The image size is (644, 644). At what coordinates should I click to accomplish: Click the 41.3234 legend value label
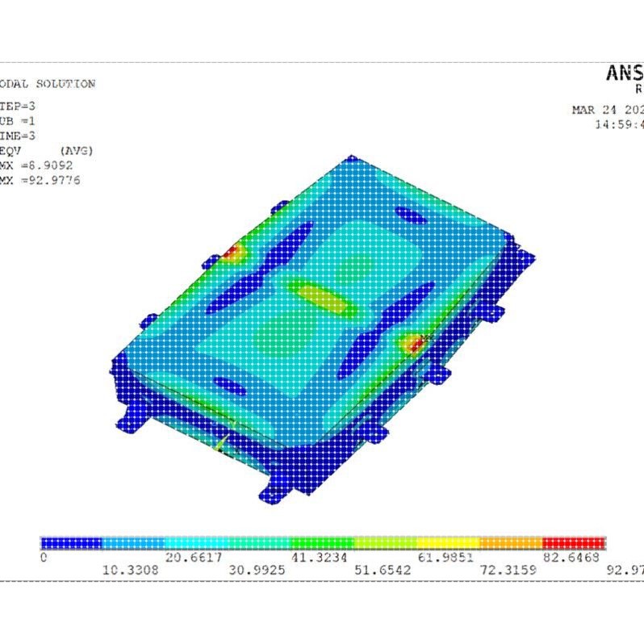click(x=319, y=558)
